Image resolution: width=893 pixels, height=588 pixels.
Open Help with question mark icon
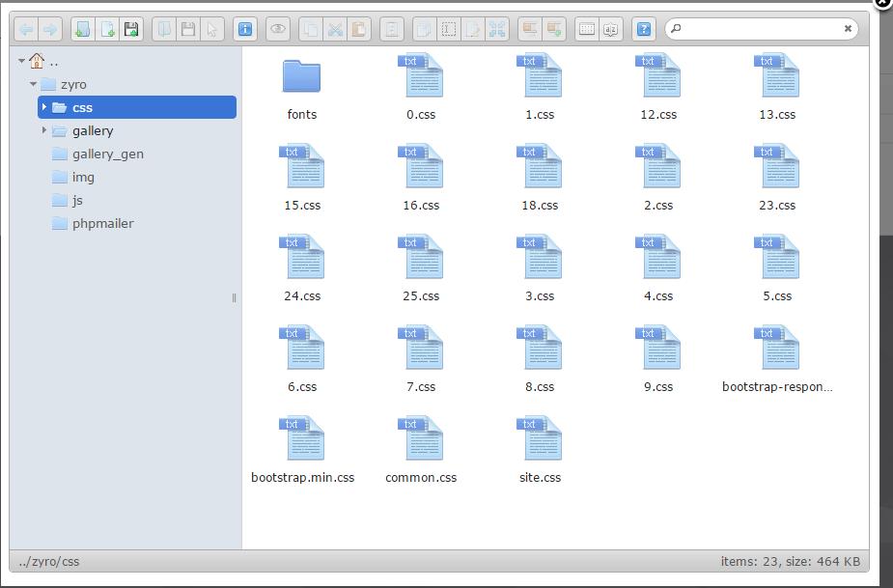pos(644,29)
